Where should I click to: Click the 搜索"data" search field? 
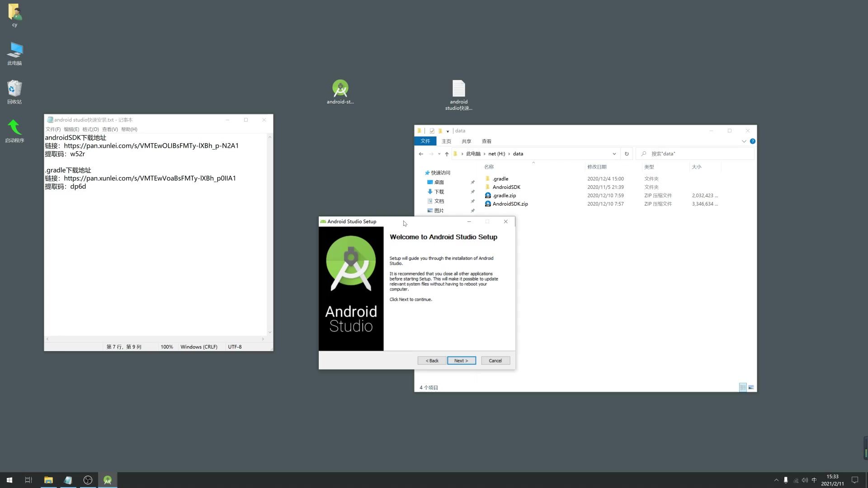point(695,154)
